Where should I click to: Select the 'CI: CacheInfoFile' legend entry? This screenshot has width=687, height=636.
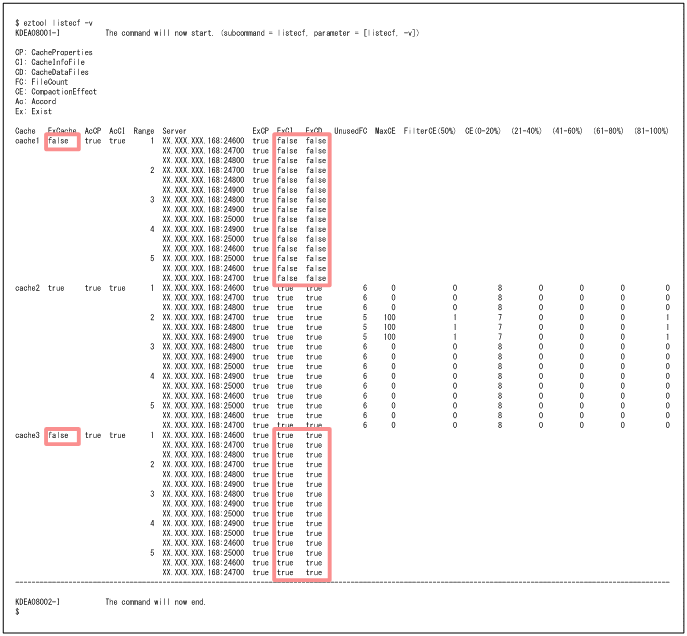[x=51, y=62]
